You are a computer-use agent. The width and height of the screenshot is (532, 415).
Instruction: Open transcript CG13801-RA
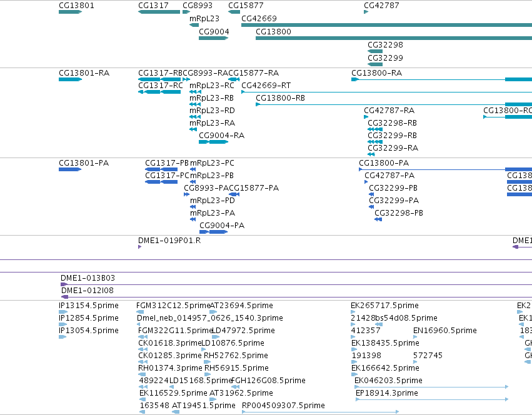coord(84,73)
